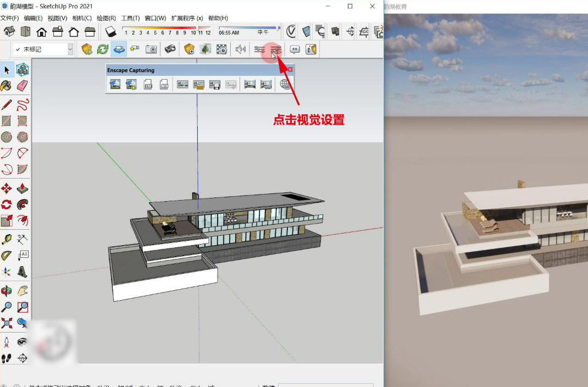Viewport: 588px width, 387px height.
Task: Open Enscape Visual Settings
Action: (x=276, y=49)
